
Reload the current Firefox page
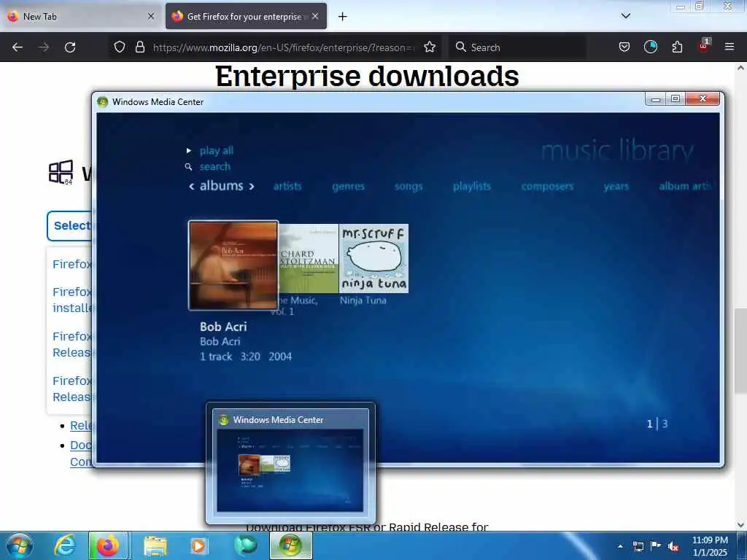click(x=70, y=47)
